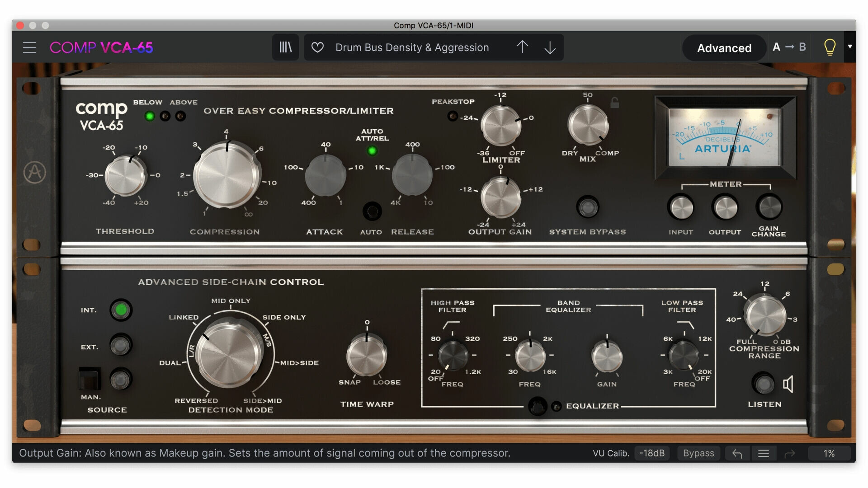Open the edit history list icon
The height and width of the screenshot is (488, 868).
coord(764,453)
